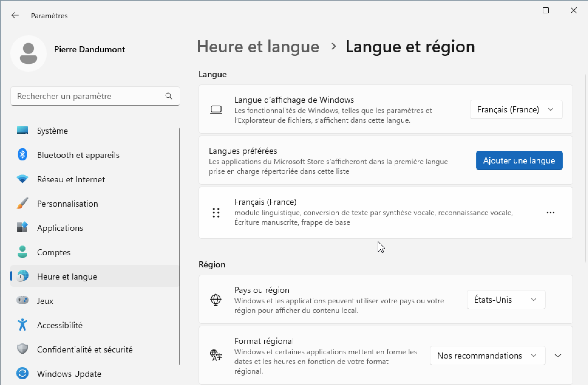
Task: Click the Français (France) language entry
Action: pyautogui.click(x=386, y=213)
